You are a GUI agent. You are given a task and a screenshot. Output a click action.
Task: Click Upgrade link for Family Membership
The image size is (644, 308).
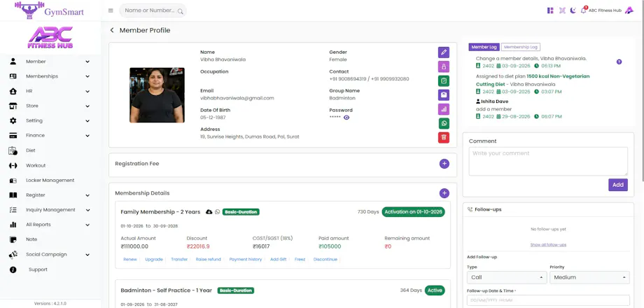point(154,260)
